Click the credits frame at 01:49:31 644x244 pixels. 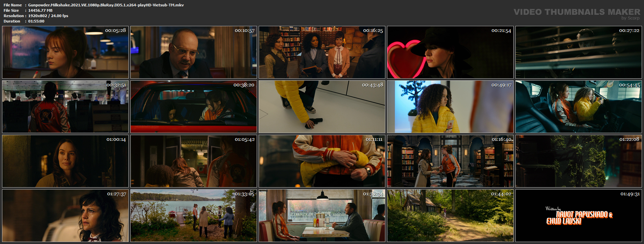coord(578,216)
